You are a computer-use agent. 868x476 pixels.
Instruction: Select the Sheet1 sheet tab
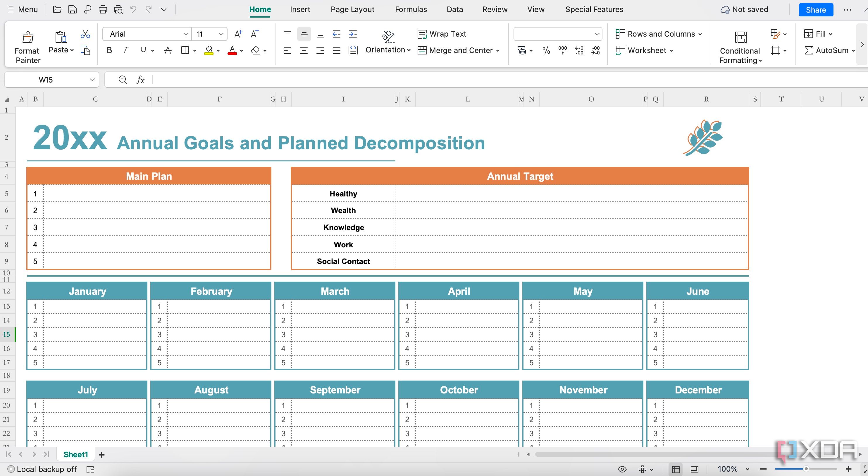click(76, 455)
